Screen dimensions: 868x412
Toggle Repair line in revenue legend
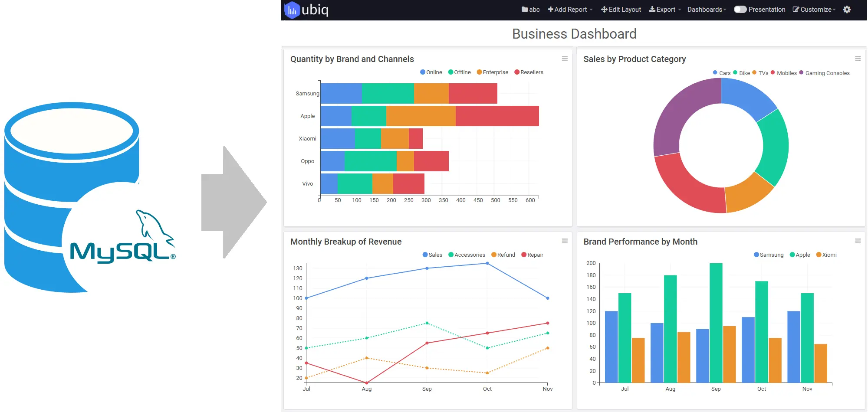tap(532, 255)
